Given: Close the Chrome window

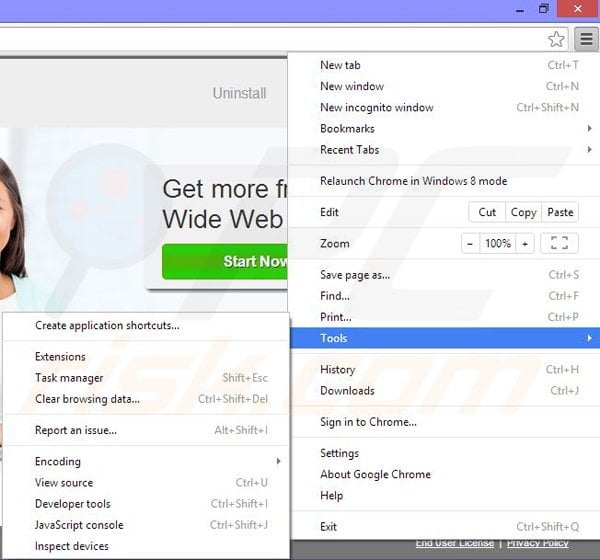Looking at the screenshot, I should [x=578, y=8].
